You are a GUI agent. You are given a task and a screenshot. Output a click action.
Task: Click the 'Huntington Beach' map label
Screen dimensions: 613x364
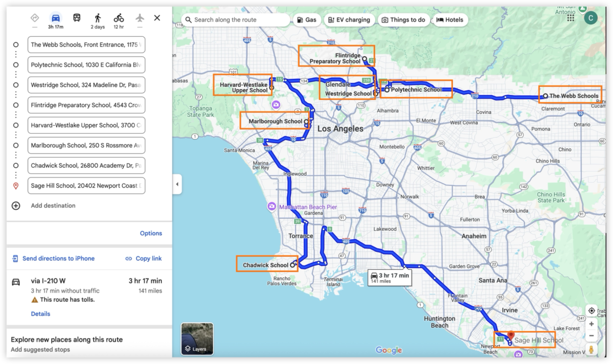tap(439, 322)
